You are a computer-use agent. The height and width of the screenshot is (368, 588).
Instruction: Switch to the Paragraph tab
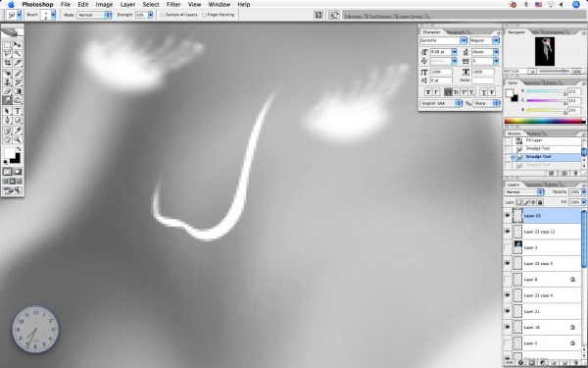point(456,32)
